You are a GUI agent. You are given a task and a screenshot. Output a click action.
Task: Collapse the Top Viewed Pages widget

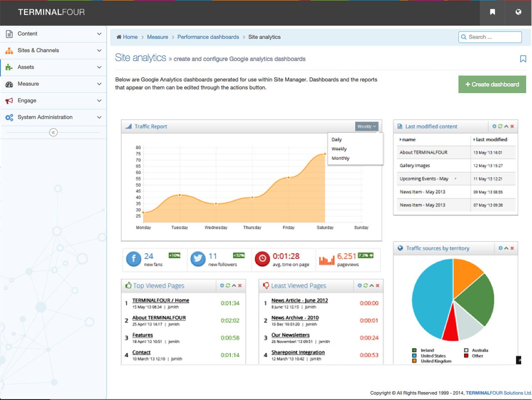[234, 286]
